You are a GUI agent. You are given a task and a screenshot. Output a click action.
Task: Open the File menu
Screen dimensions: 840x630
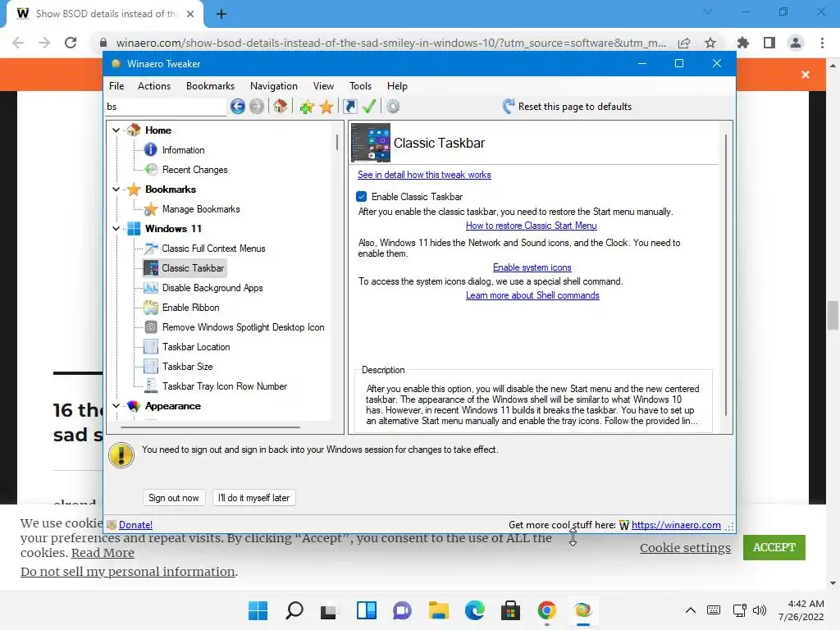click(116, 86)
